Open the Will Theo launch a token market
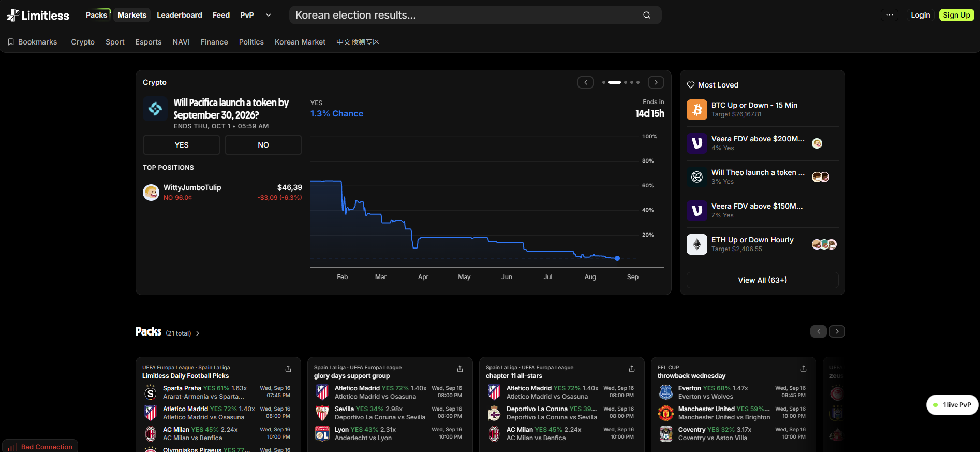Viewport: 980px width, 452px height. (x=758, y=172)
